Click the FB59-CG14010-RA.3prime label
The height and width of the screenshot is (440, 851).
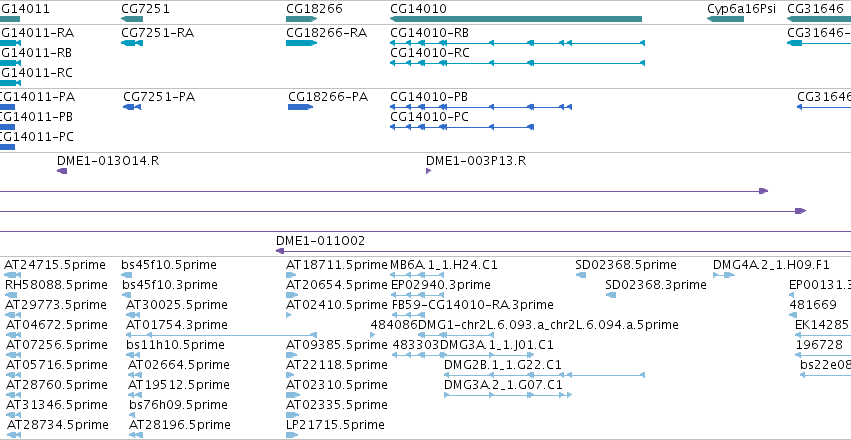(x=472, y=304)
